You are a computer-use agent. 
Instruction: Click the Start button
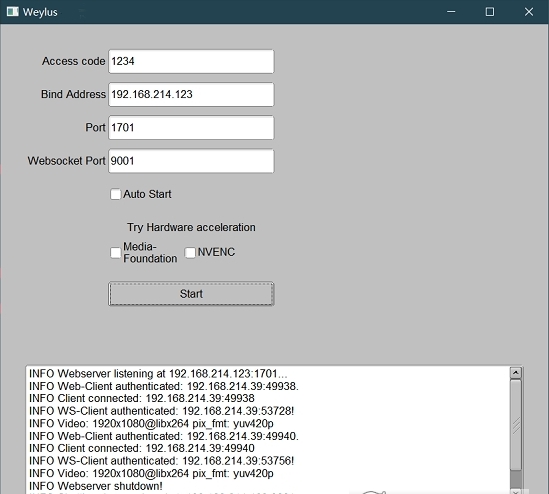coord(191,294)
